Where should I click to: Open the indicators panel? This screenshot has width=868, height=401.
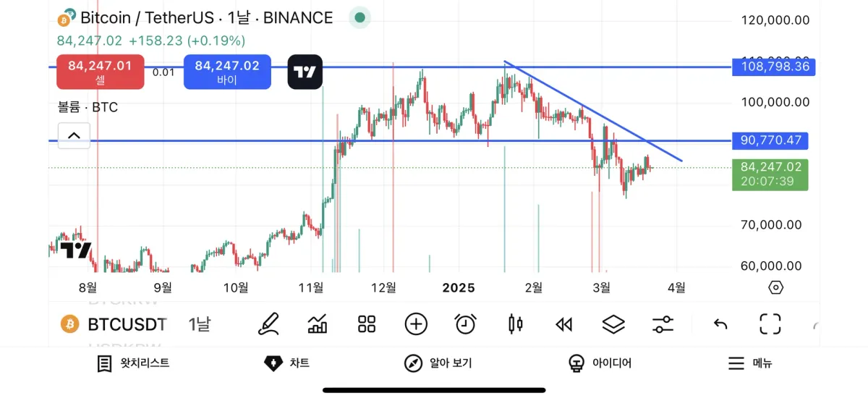pos(318,324)
